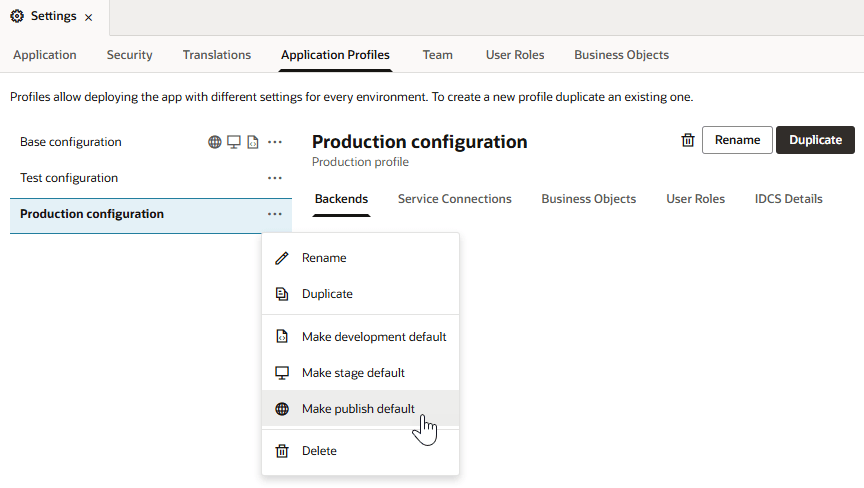The image size is (864, 488).
Task: Click the pencil icon in context menu
Action: [x=282, y=258]
